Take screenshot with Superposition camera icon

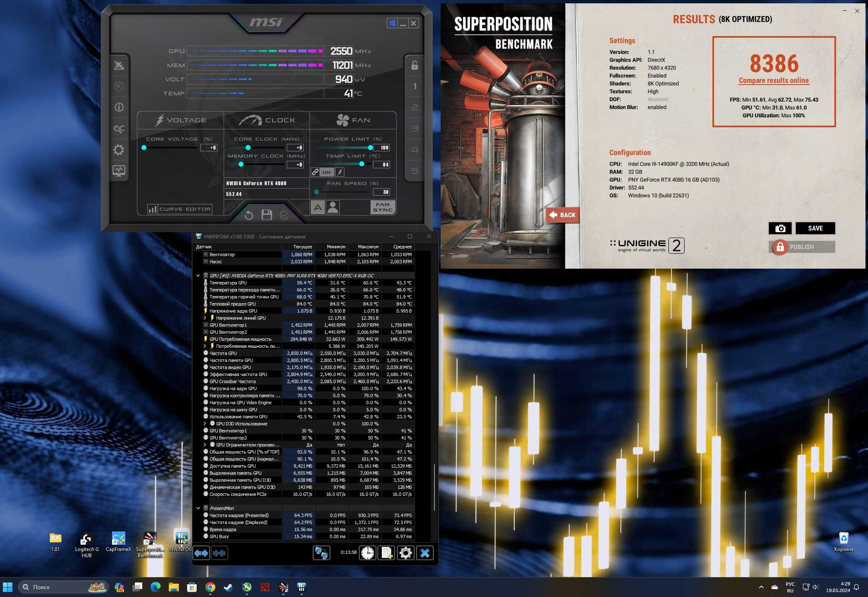780,228
